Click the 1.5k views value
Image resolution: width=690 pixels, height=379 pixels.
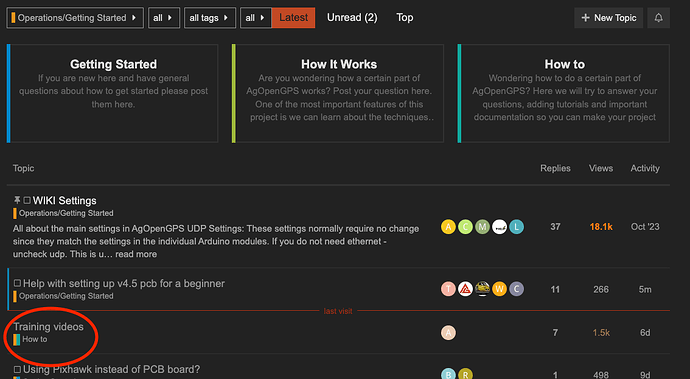(x=601, y=332)
